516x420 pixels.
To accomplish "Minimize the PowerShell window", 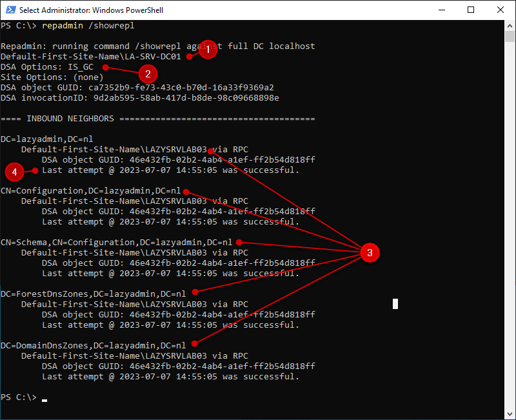I will click(442, 10).
